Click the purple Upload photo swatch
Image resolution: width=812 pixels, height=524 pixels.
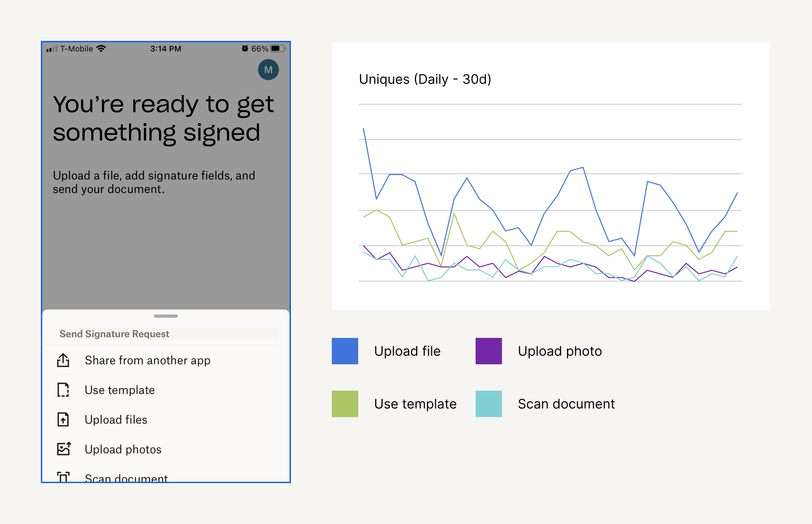tap(489, 351)
